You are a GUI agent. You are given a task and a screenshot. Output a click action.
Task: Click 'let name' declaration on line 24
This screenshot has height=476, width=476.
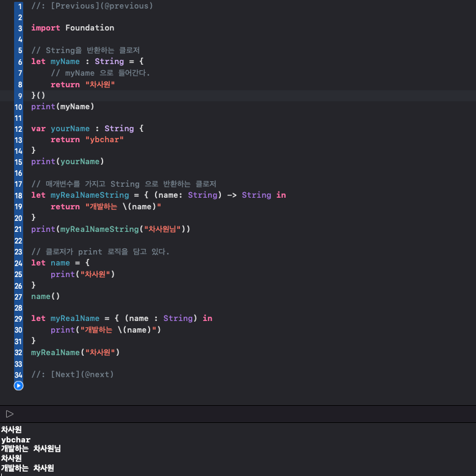(x=51, y=263)
